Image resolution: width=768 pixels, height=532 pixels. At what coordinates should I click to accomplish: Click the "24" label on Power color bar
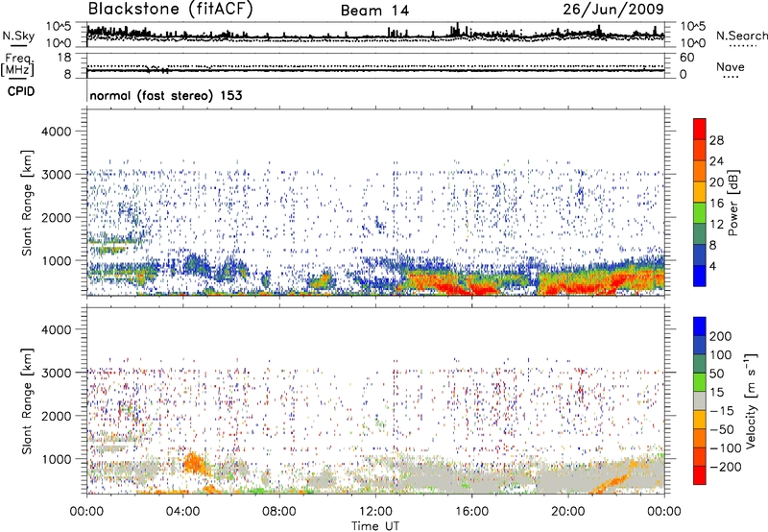[x=716, y=161]
